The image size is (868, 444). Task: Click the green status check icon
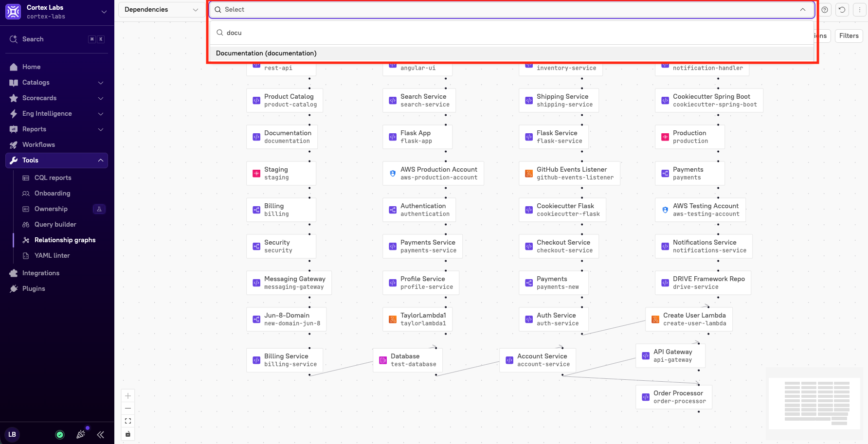coord(60,435)
